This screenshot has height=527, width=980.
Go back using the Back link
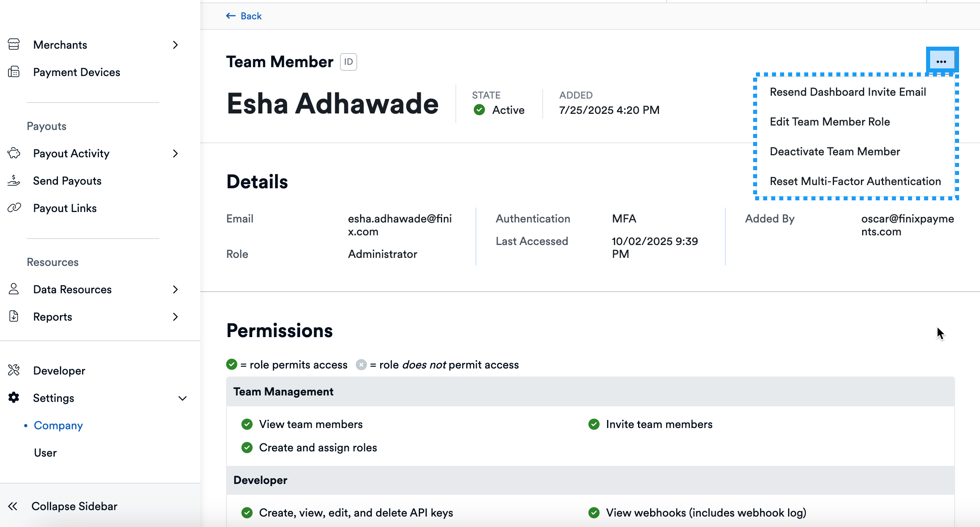(x=244, y=16)
